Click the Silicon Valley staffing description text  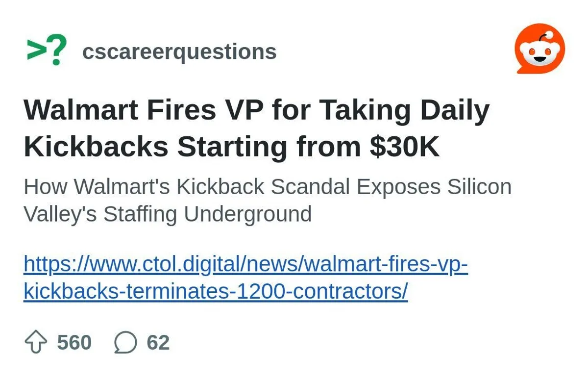click(x=267, y=200)
